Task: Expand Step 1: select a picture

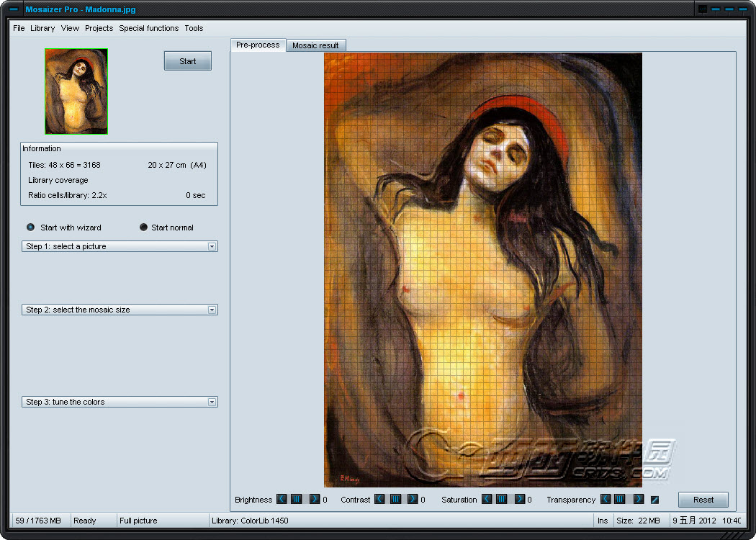Action: pyautogui.click(x=212, y=246)
